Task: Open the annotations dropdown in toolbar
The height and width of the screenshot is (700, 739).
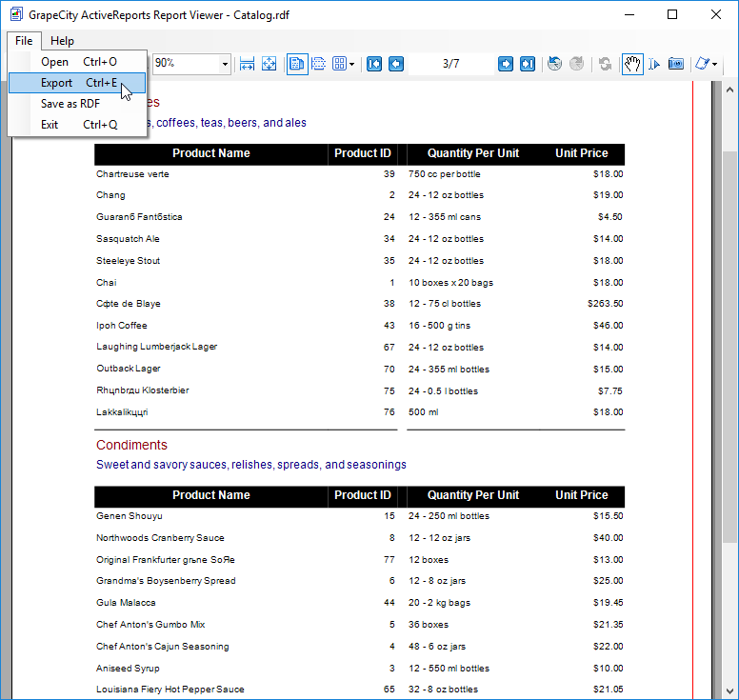Action: [x=706, y=64]
